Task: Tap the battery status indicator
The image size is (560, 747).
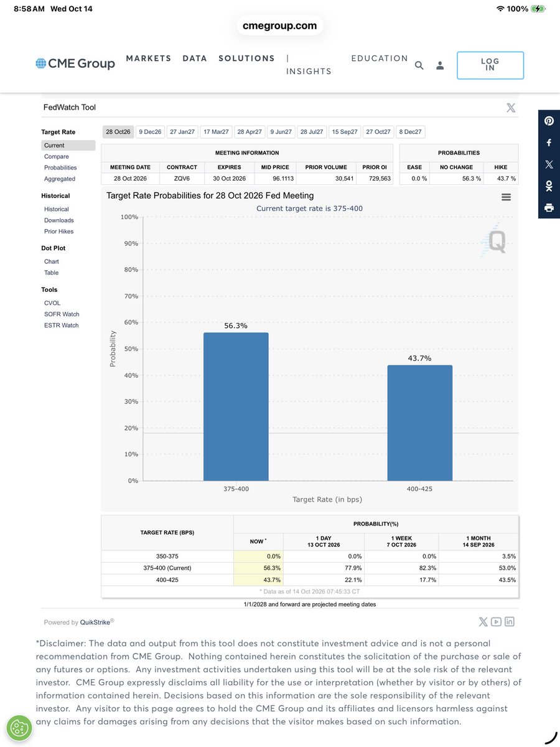Action: [x=537, y=9]
